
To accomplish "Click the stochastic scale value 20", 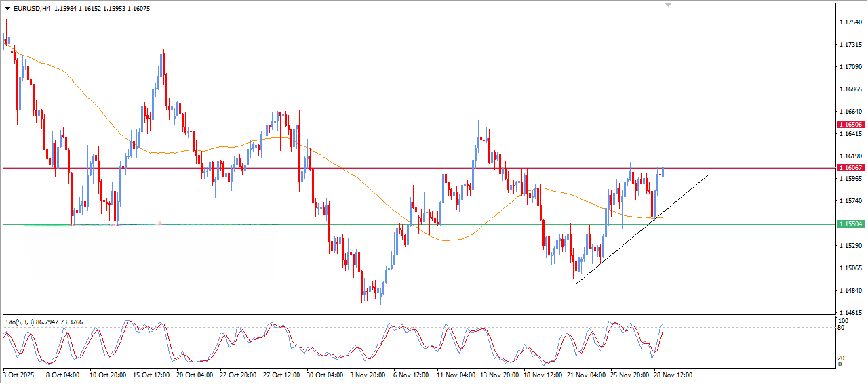I will click(x=842, y=358).
